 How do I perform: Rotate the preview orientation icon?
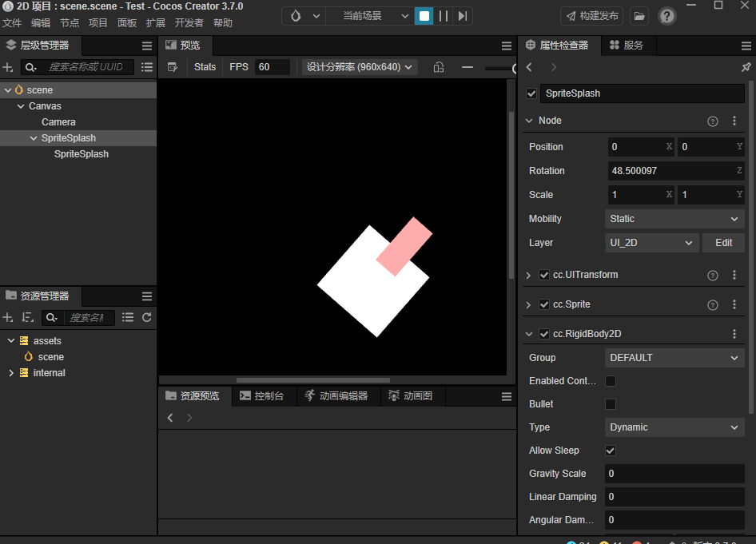pyautogui.click(x=438, y=67)
